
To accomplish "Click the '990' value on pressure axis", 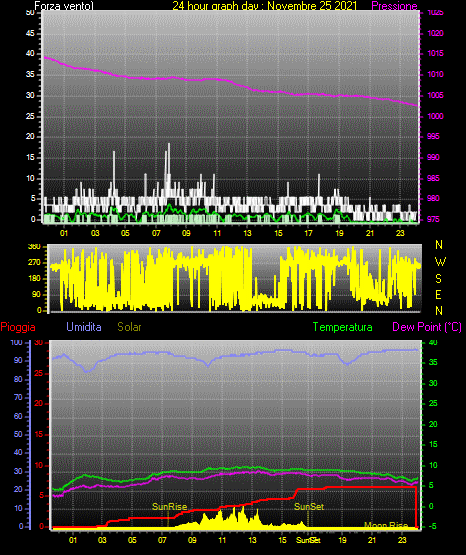I will (x=433, y=157).
